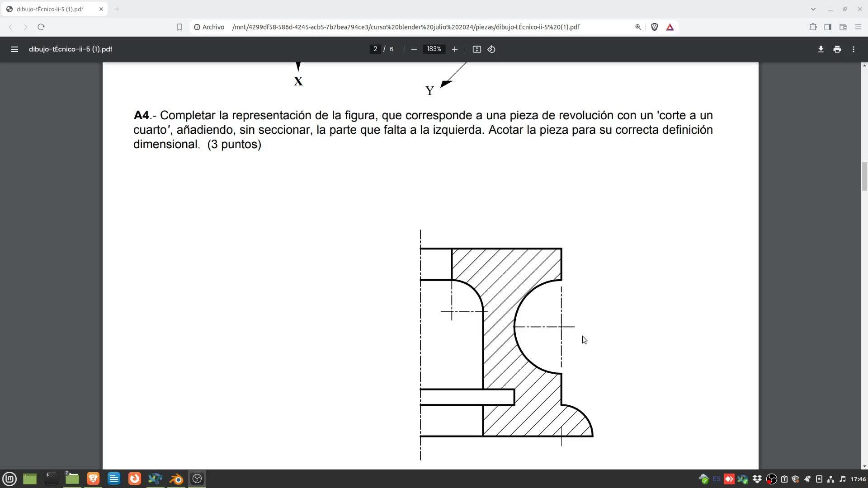This screenshot has height=488, width=868.
Task: Click the page number input field
Action: (375, 49)
